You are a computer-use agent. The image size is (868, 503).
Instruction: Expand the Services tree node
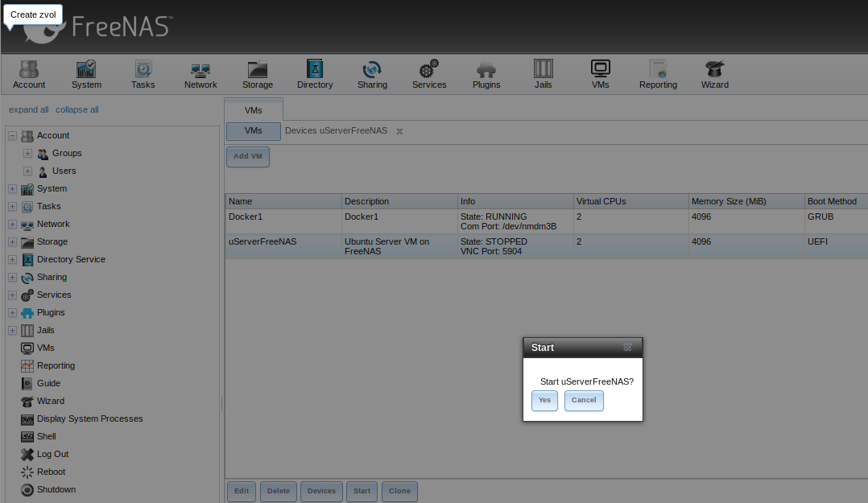pyautogui.click(x=12, y=295)
